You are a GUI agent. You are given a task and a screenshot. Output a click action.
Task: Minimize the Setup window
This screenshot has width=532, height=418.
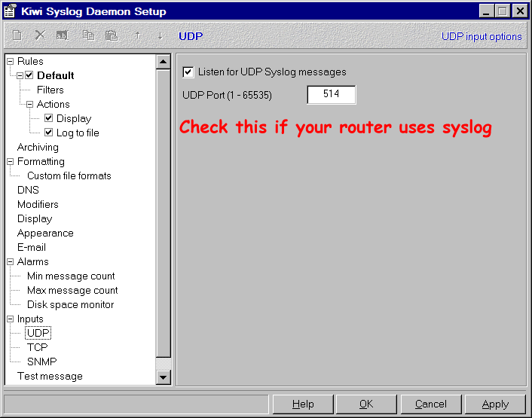(486, 11)
